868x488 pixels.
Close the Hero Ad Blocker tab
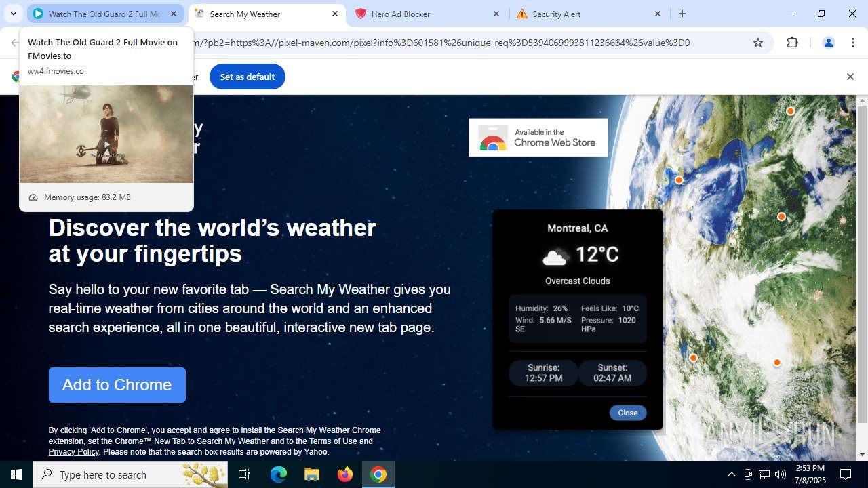click(x=496, y=14)
